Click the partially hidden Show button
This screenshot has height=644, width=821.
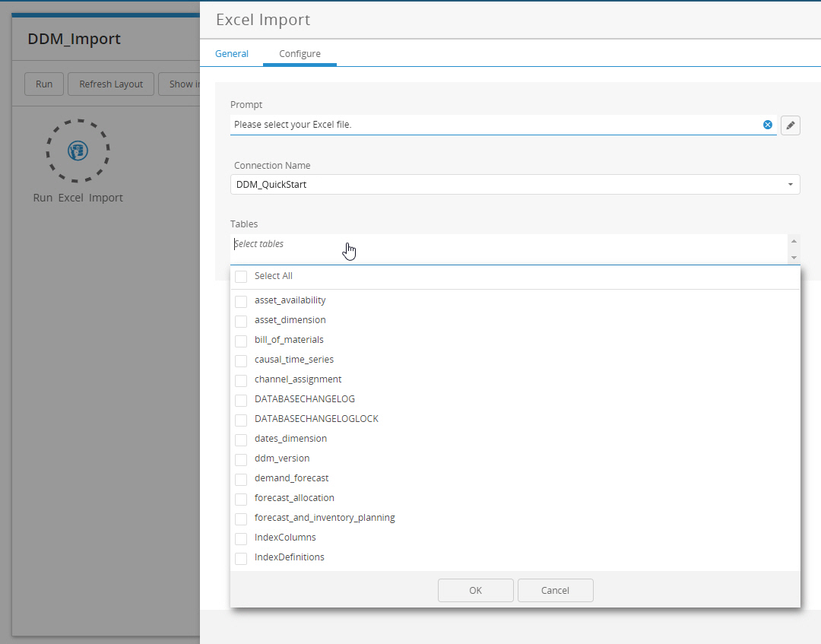[x=179, y=84]
